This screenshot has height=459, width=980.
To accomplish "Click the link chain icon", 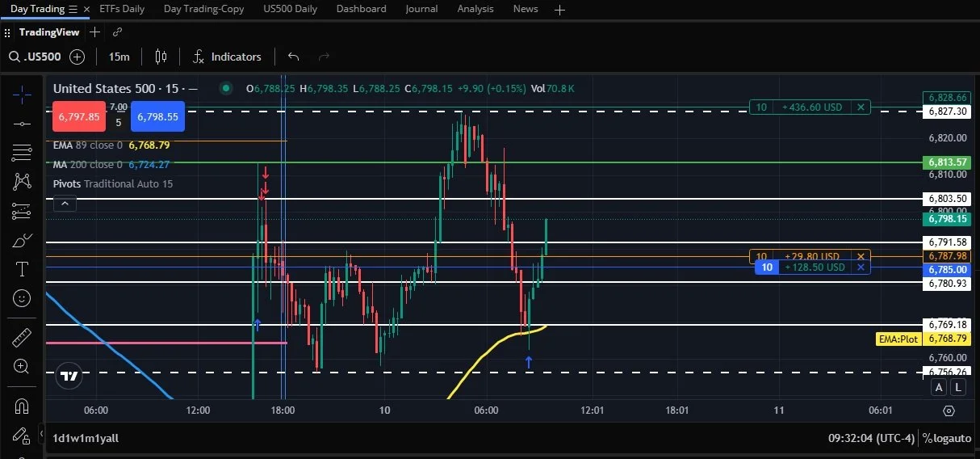I will (x=117, y=32).
